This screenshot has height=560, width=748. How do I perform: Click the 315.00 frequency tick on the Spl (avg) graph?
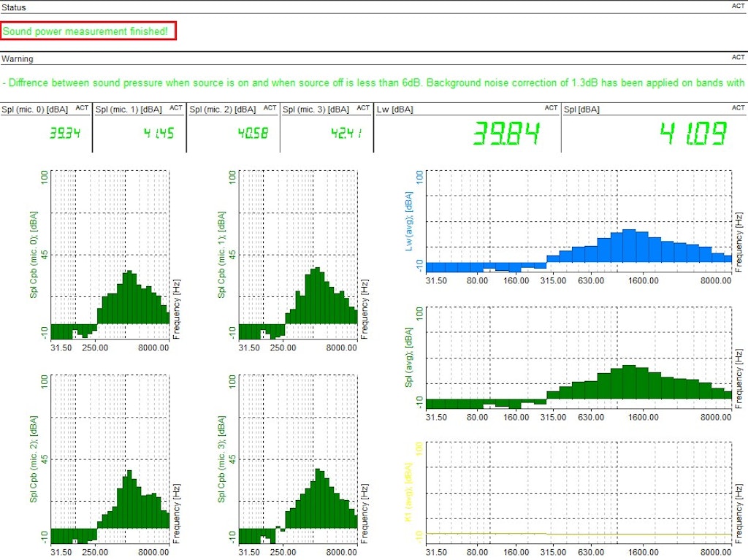(x=553, y=417)
